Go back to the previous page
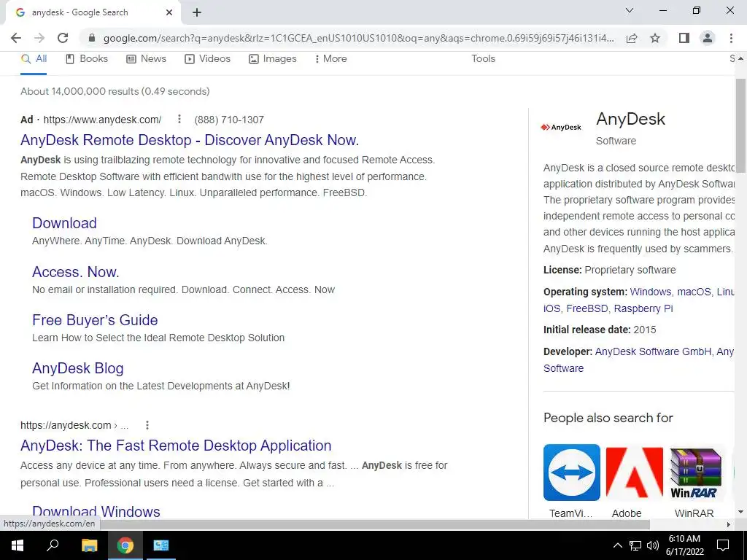The image size is (747, 560). click(x=16, y=38)
